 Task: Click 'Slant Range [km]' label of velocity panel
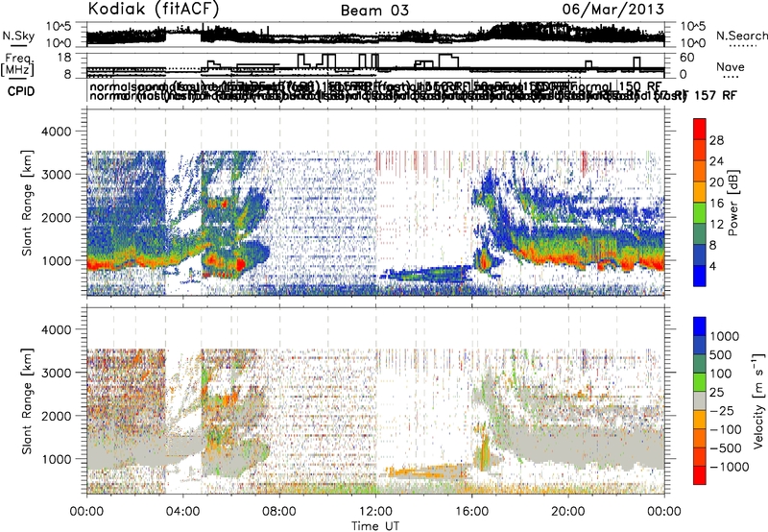coord(27,401)
